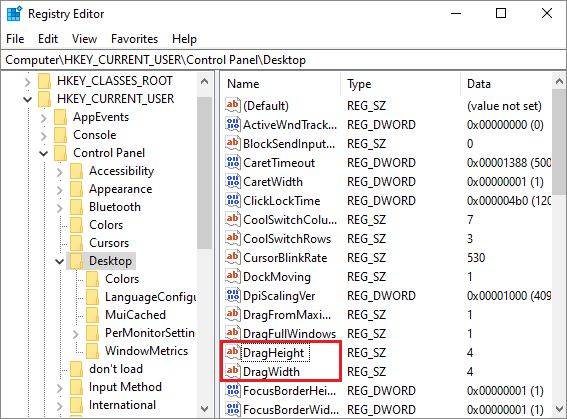Click the DragWidth string icon
Image resolution: width=567 pixels, height=419 pixels.
click(x=233, y=371)
